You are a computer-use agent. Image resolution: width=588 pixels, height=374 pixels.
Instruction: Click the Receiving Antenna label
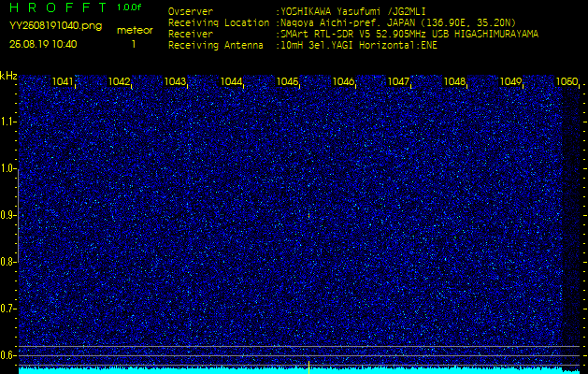tap(216, 46)
